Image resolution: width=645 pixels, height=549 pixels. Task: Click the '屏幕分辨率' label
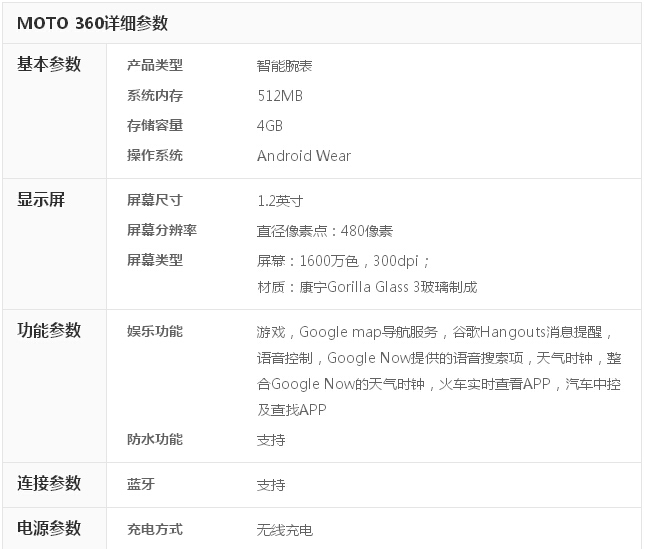162,230
